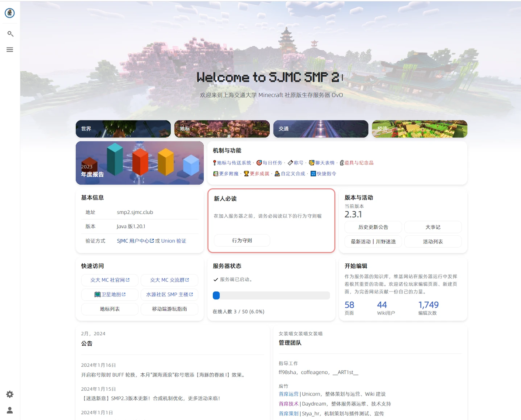Click the item icon before 道具与纪念品
The image size is (521, 420).
341,163
